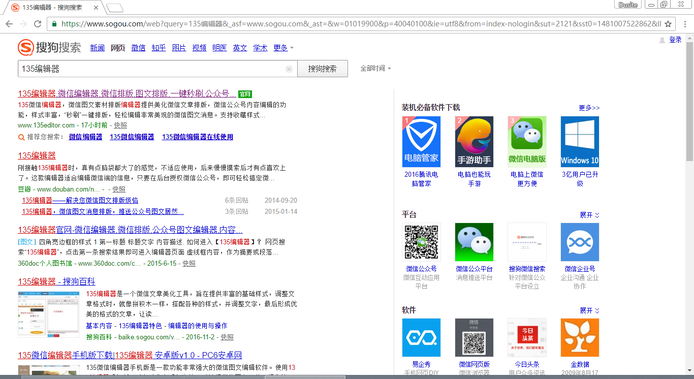This screenshot has height=379, width=694.
Task: Expand the 平台 section with 展开
Action: tap(589, 215)
